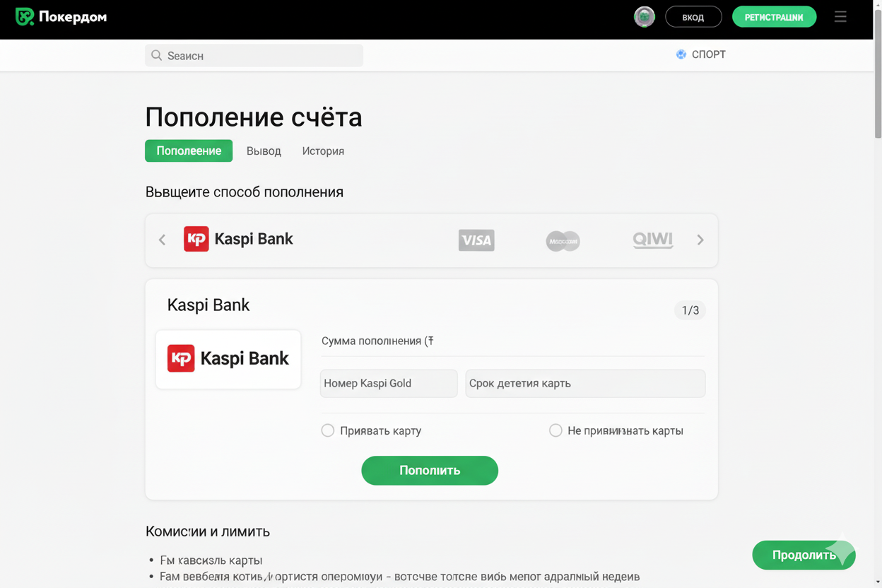Show next payment methods arrow
Viewport: 882px width, 588px height.
pos(700,240)
